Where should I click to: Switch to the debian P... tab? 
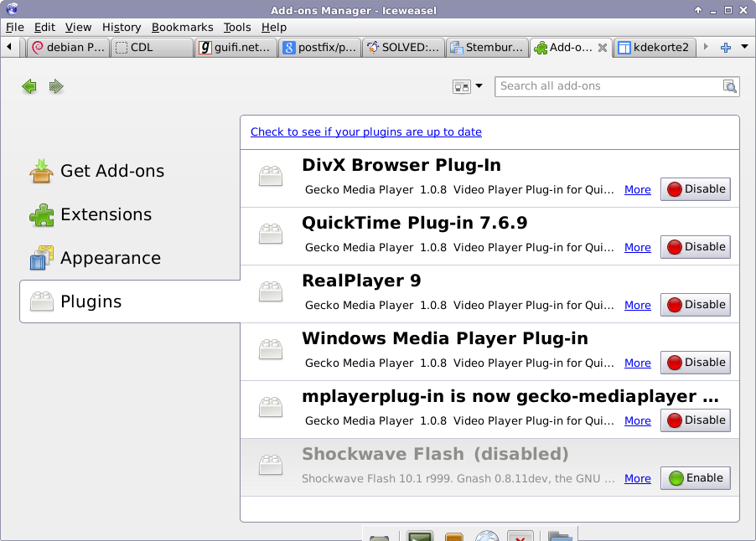[x=68, y=47]
